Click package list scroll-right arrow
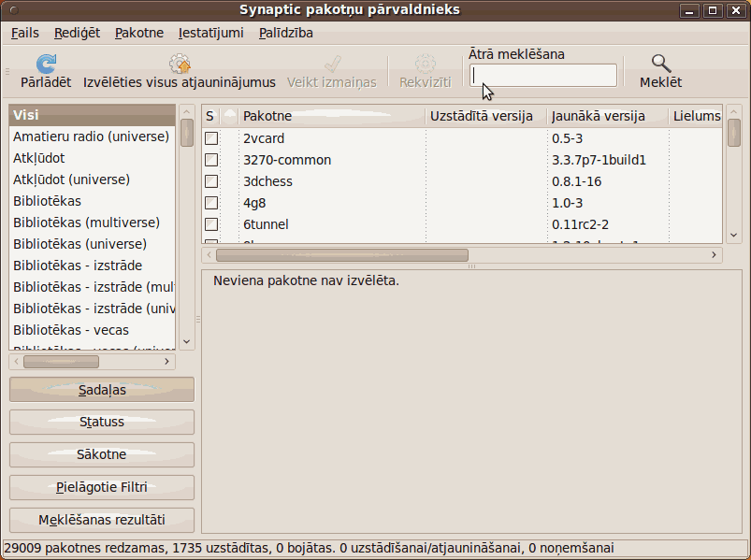The image size is (751, 560). [x=714, y=254]
